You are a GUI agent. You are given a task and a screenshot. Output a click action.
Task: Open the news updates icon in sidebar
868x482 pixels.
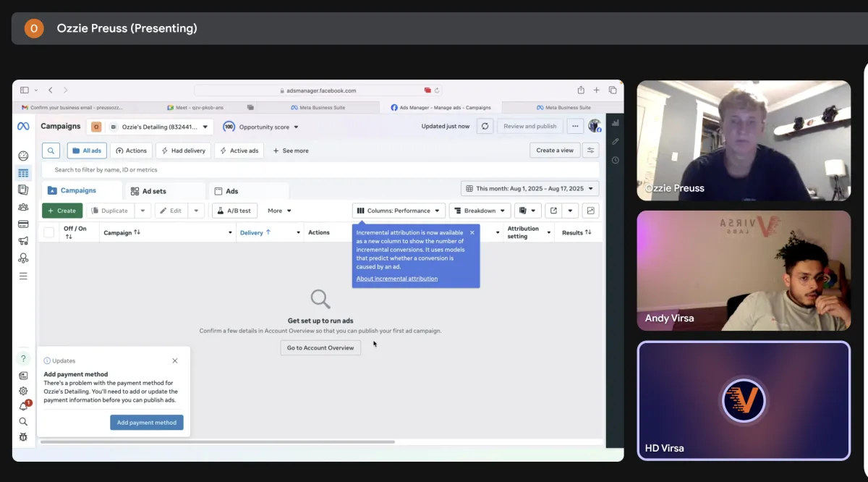click(x=23, y=376)
